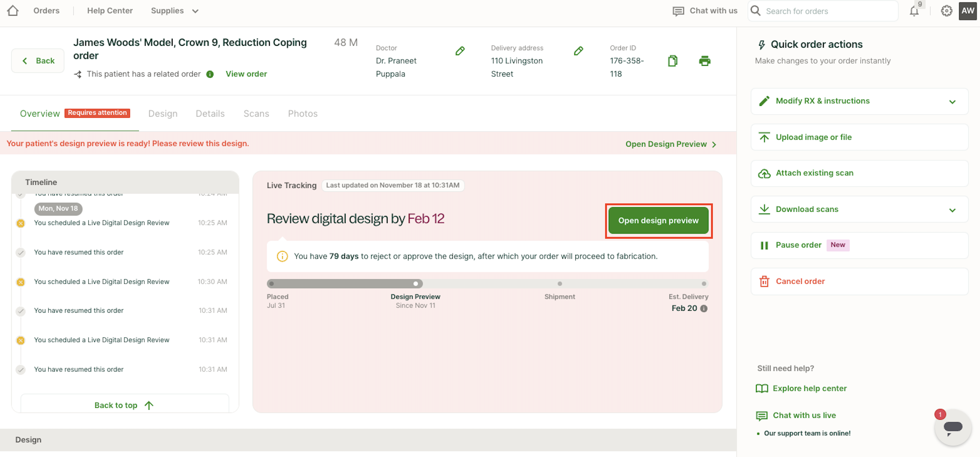This screenshot has height=457, width=980.
Task: Click the green Open design preview button
Action: [x=658, y=221]
